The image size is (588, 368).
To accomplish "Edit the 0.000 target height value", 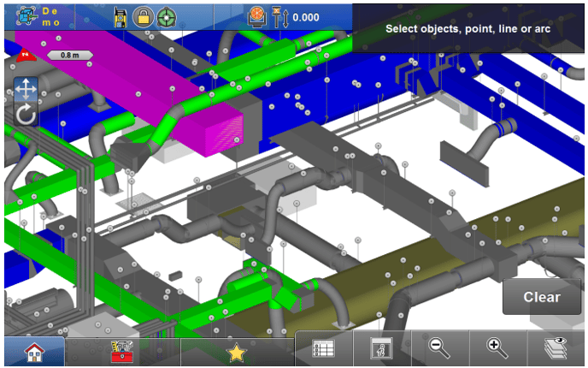I will [x=306, y=17].
